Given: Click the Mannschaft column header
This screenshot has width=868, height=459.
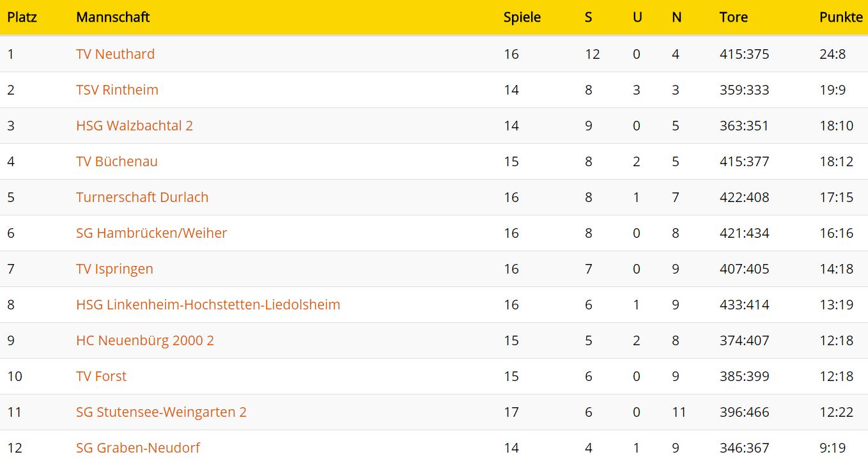Looking at the screenshot, I should point(112,17).
